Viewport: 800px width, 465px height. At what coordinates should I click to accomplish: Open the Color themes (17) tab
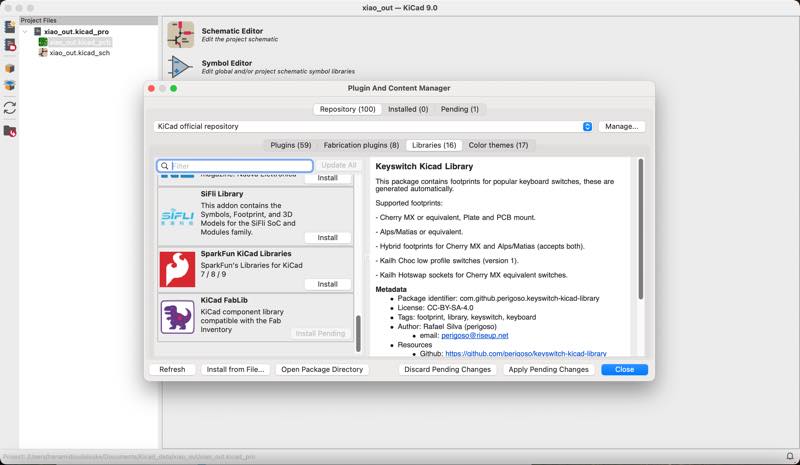point(498,145)
